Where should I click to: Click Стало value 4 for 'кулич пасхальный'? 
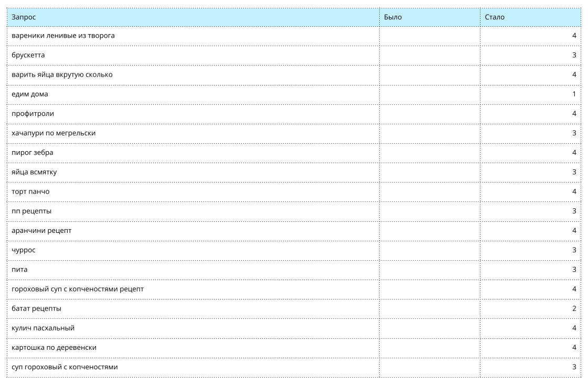click(574, 328)
